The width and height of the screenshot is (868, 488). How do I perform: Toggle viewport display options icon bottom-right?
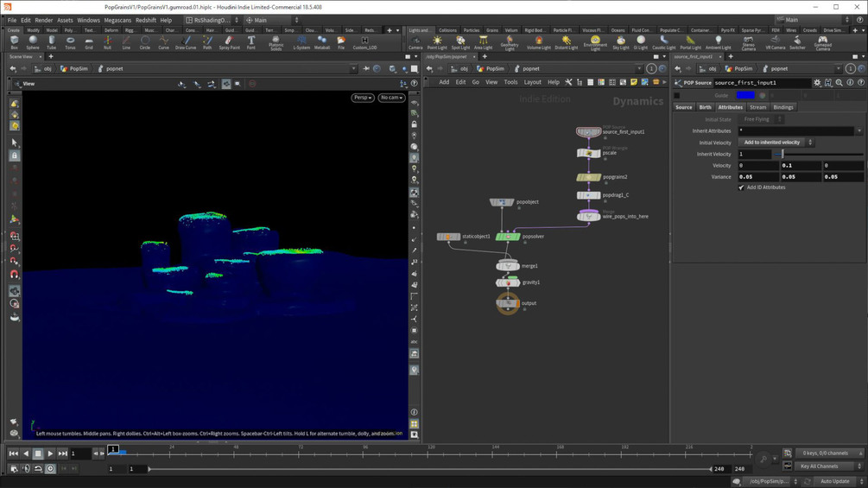[x=414, y=435]
